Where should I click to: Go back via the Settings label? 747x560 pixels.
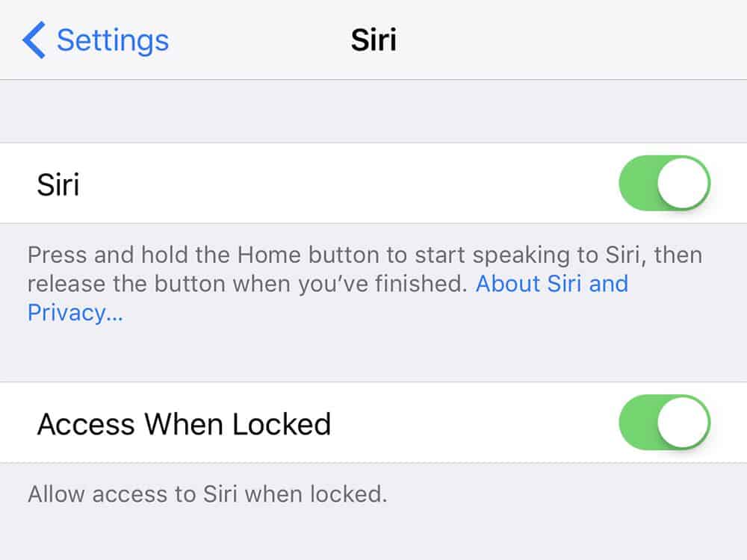[x=113, y=40]
